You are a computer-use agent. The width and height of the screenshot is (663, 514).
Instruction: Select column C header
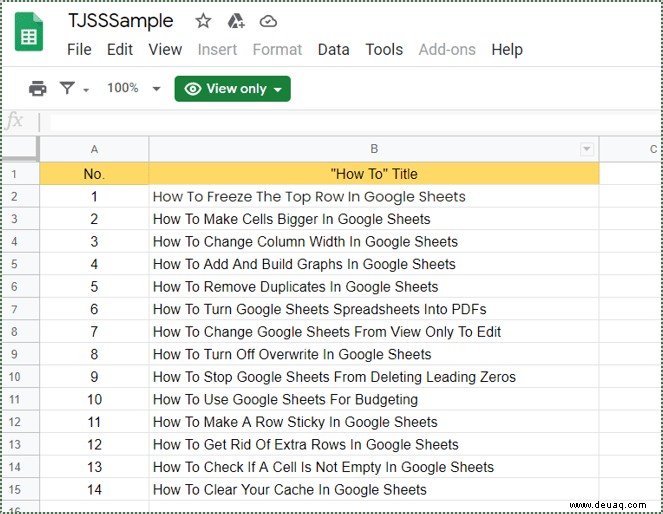[630, 149]
